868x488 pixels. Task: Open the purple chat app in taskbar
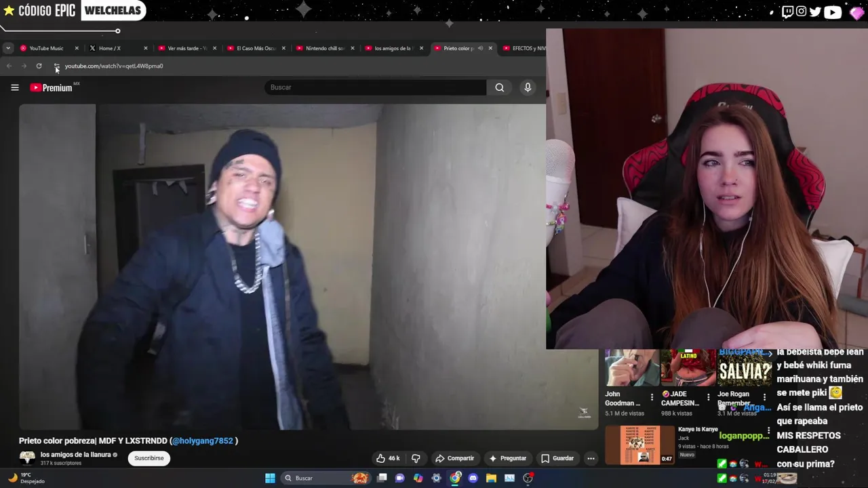point(400,478)
